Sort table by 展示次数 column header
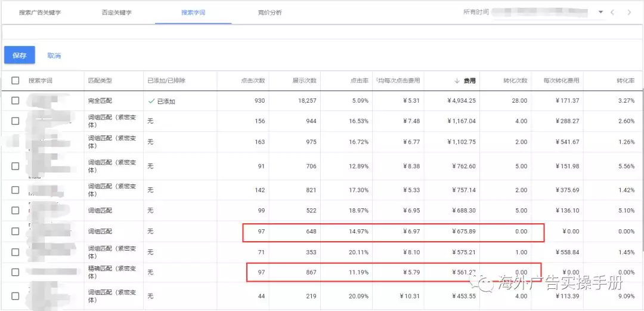Image resolution: width=644 pixels, height=311 pixels. (x=304, y=81)
